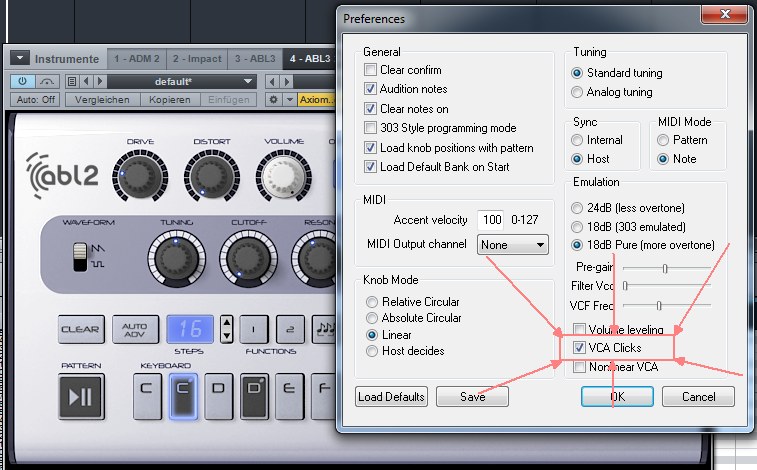This screenshot has height=470, width=757.
Task: Open the Instrumente panel menu arrow
Action: [20, 58]
